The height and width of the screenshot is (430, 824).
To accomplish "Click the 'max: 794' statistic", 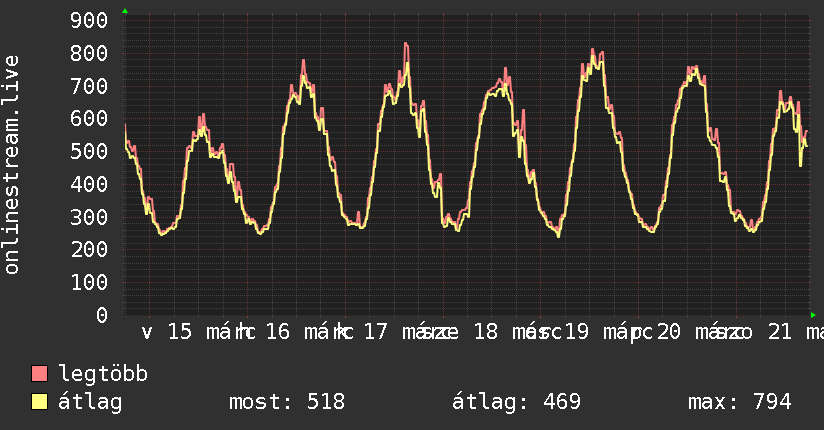I will tap(740, 402).
